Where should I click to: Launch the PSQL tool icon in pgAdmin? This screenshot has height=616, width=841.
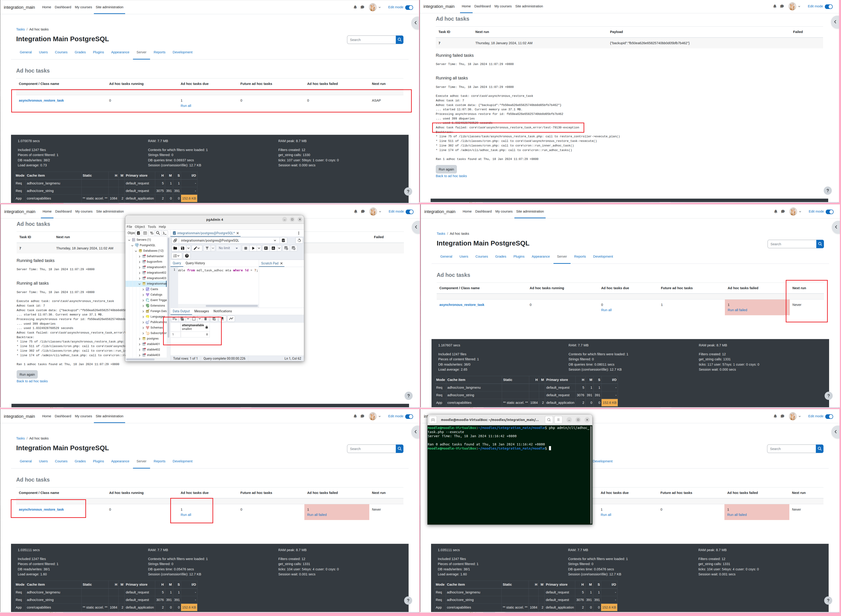coord(164,233)
